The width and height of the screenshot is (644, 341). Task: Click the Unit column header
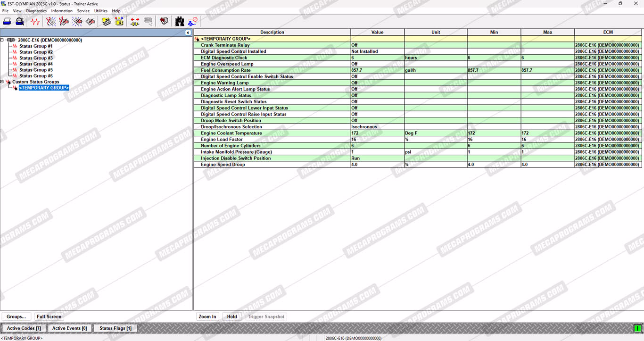click(436, 33)
